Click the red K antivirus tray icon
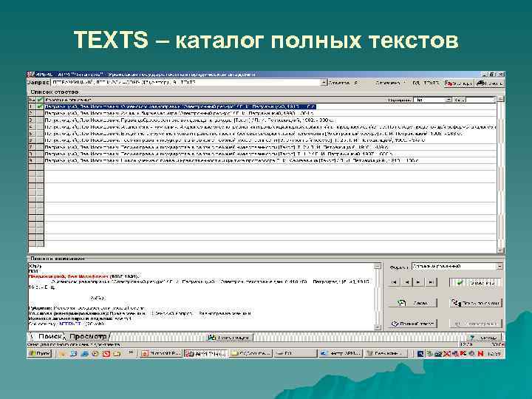The height and width of the screenshot is (399, 532). click(463, 353)
